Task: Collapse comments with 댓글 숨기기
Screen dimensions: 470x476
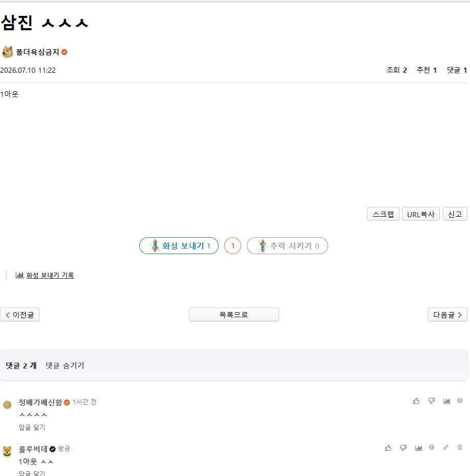Action: [65, 365]
